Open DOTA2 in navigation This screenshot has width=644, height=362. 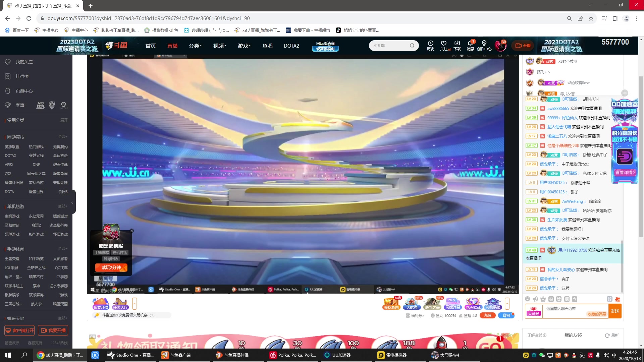[291, 46]
